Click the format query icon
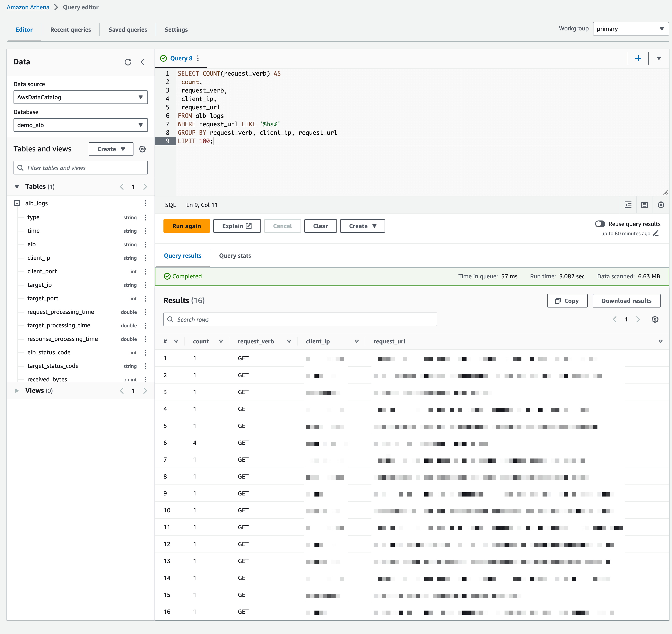This screenshot has height=634, width=672. 628,205
